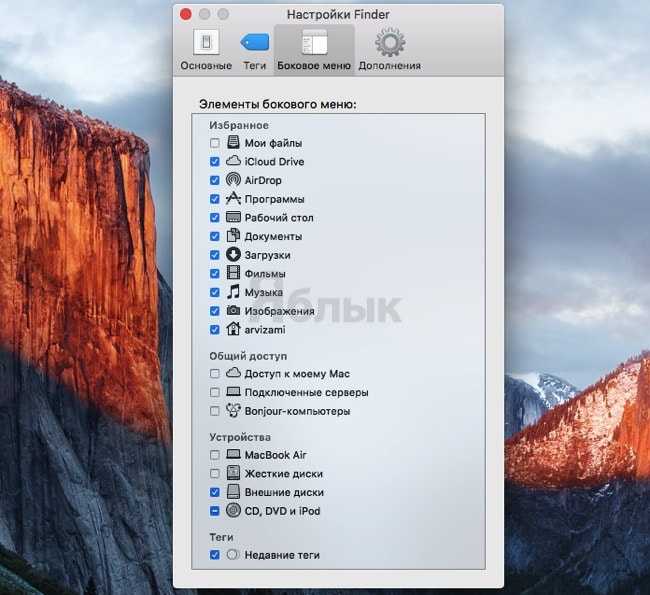Click the iCloud Drive label text
Screen dimensions: 650x595
click(x=274, y=162)
